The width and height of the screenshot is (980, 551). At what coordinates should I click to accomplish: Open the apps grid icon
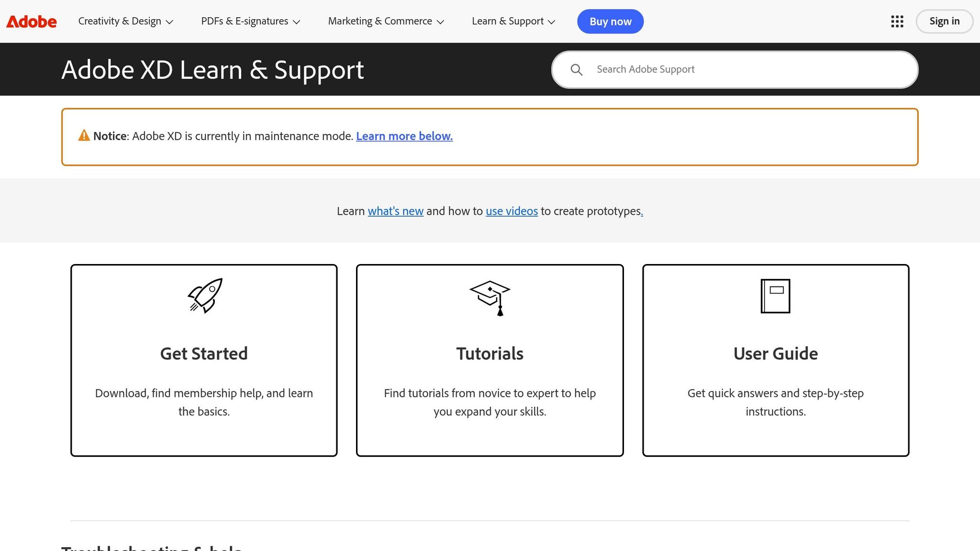click(897, 22)
